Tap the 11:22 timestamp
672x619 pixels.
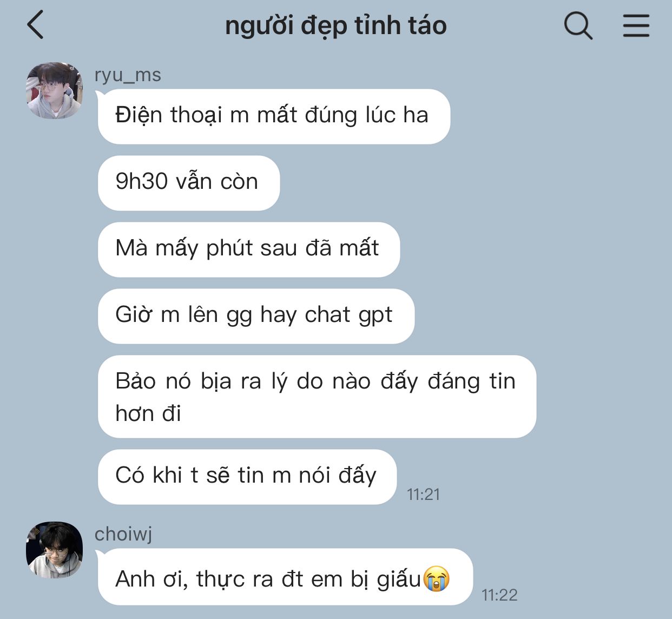click(499, 595)
